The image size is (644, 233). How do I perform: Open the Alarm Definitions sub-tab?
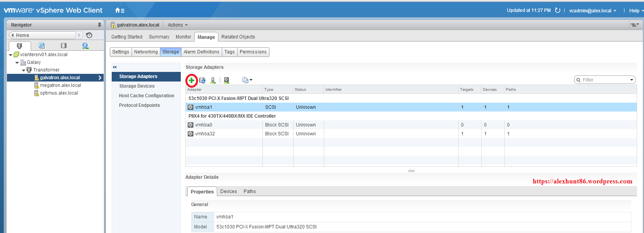click(x=201, y=52)
